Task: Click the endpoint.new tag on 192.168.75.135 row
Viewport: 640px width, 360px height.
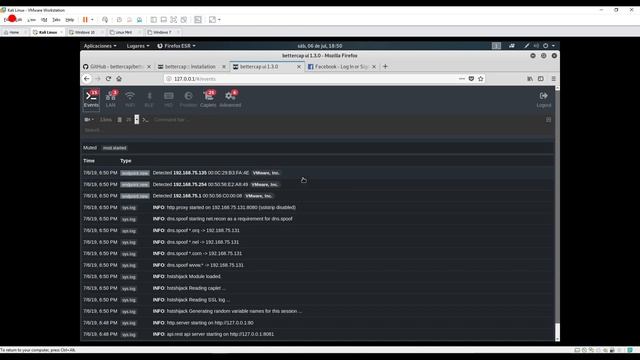Action: click(x=135, y=173)
